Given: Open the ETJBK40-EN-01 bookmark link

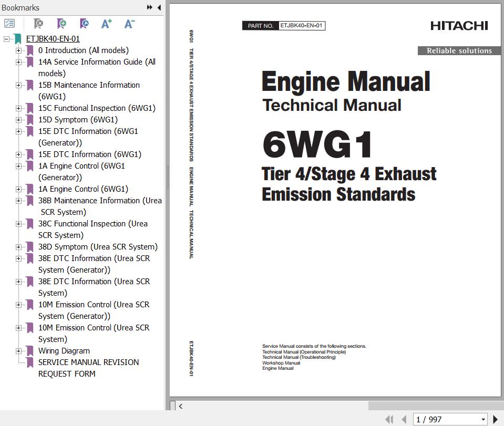Looking at the screenshot, I should (x=53, y=38).
